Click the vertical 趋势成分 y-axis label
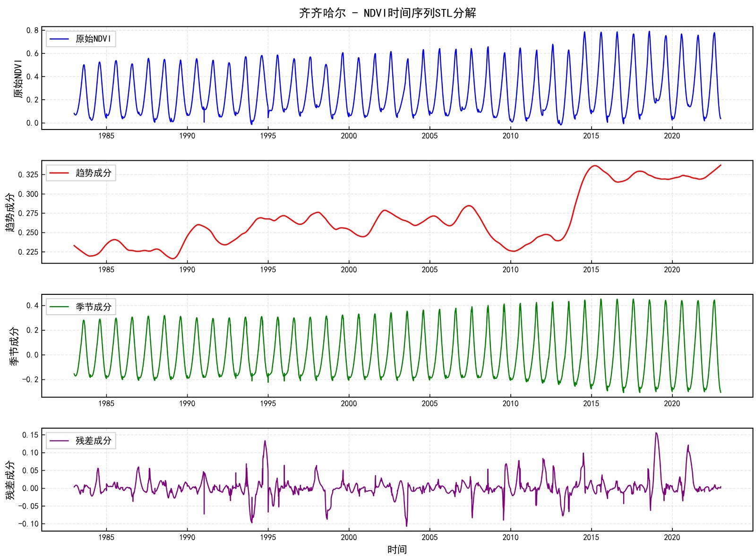Screen dimensions: 756x559 point(10,212)
